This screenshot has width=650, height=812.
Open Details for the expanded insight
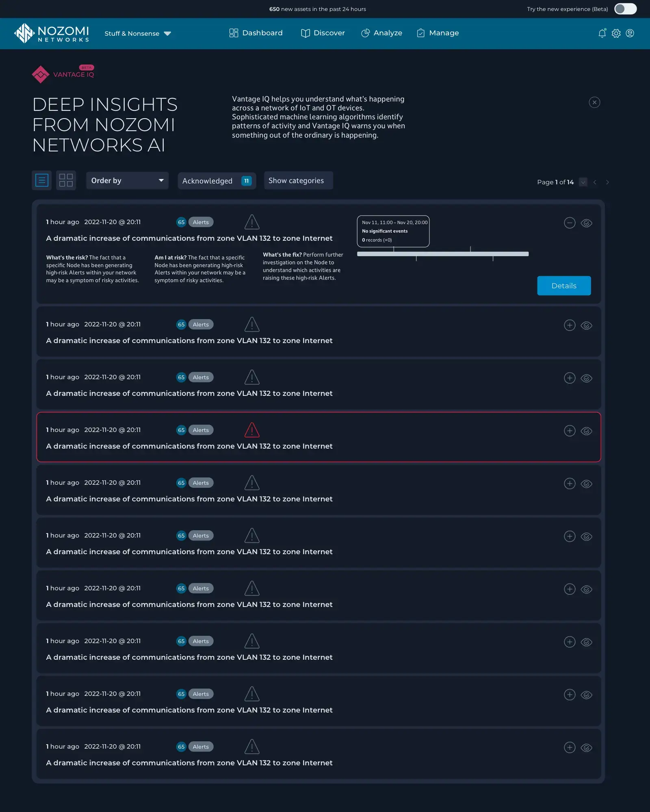564,286
